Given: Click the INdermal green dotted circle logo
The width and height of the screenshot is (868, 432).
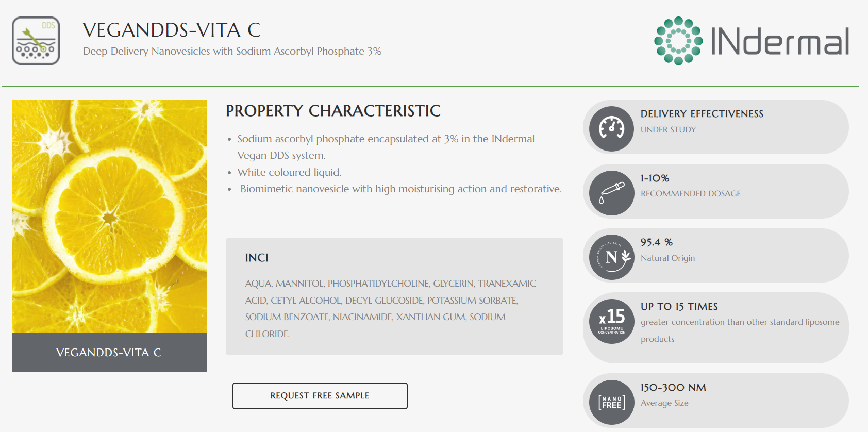Looking at the screenshot, I should (x=678, y=41).
